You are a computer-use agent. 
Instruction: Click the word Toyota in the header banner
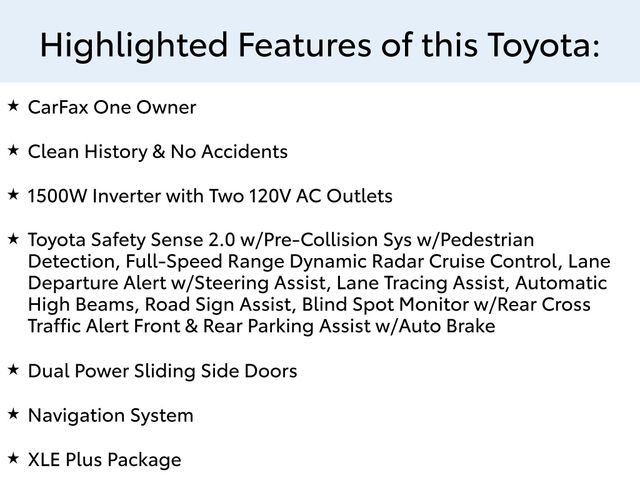pyautogui.click(x=539, y=46)
